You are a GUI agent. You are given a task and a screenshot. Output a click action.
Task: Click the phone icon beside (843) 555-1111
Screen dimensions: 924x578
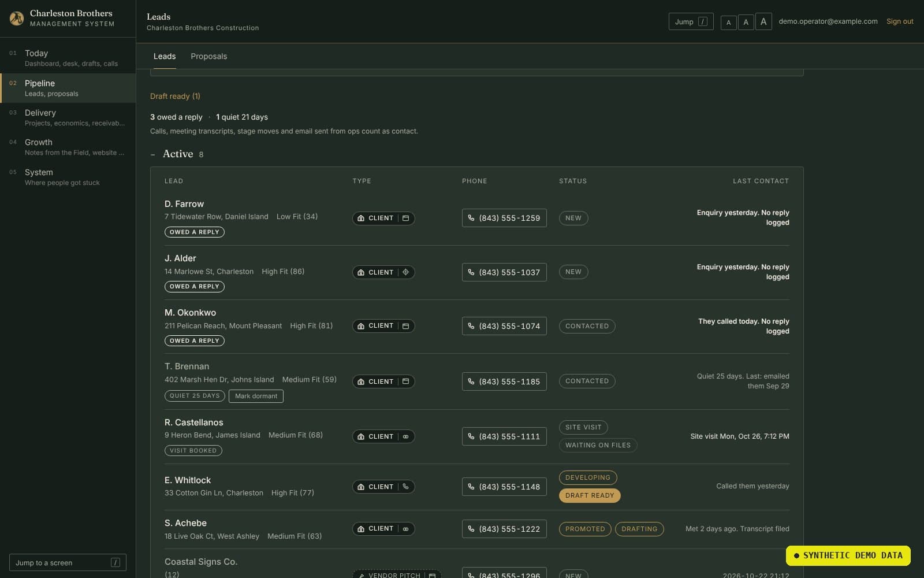(x=471, y=436)
